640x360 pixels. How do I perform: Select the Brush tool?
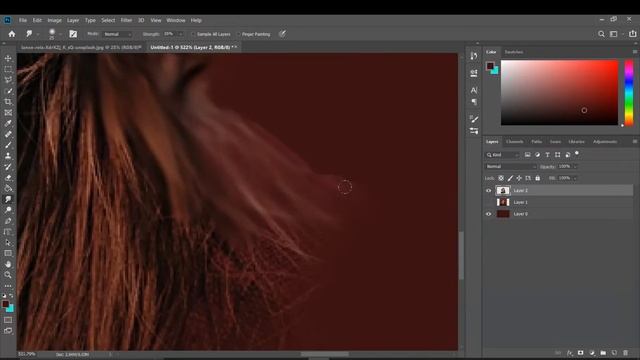pyautogui.click(x=8, y=145)
